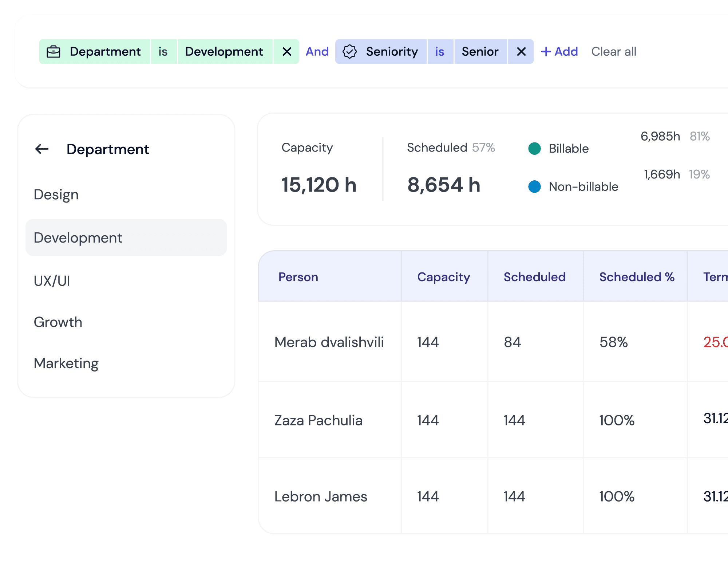Viewport: 728px width, 566px height.
Task: Click the Capacity table column header
Action: pyautogui.click(x=443, y=277)
